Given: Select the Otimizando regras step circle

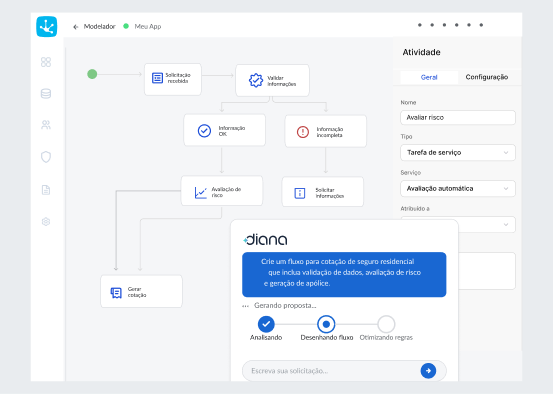Looking at the screenshot, I should coord(386,324).
